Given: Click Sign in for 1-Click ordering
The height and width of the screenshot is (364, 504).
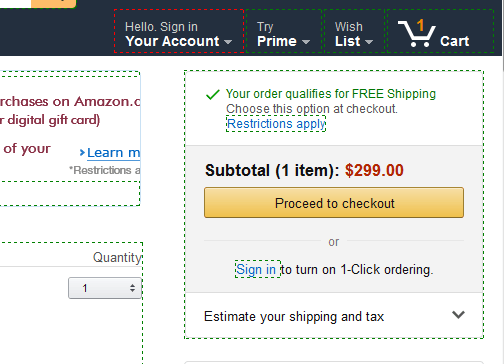Looking at the screenshot, I should [258, 269].
